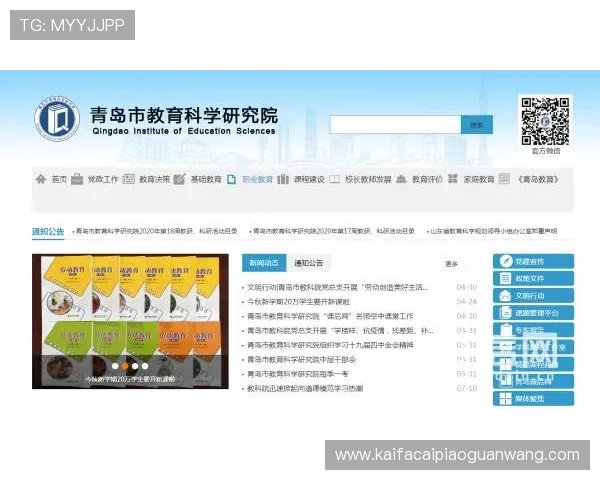Click the icon left of 家庭教育
The width and height of the screenshot is (600, 480).
[453, 179]
